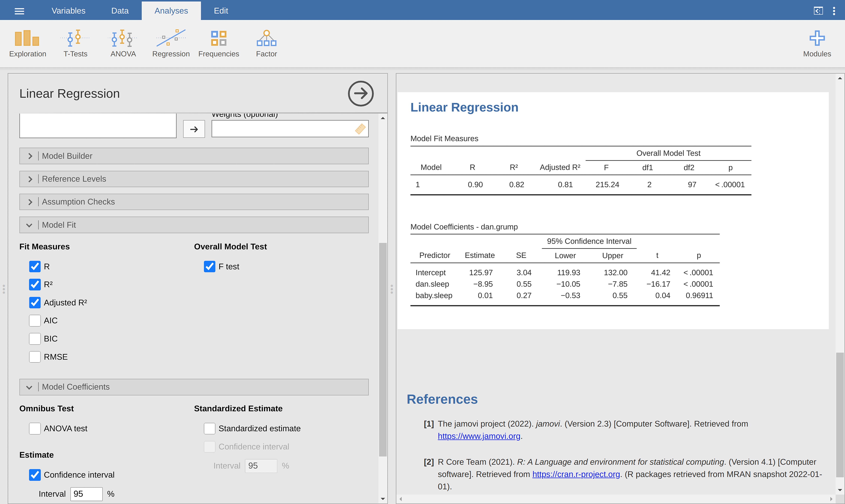
Task: Click the arrow to assign weights variable
Action: click(194, 129)
